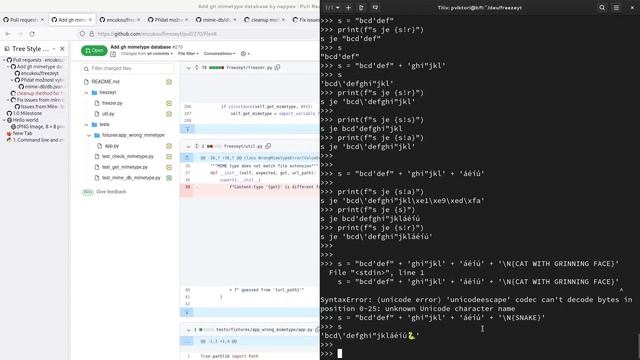Select 'mime-db/db.json' in Tree Style Tab
640x360 pixels.
click(43, 87)
